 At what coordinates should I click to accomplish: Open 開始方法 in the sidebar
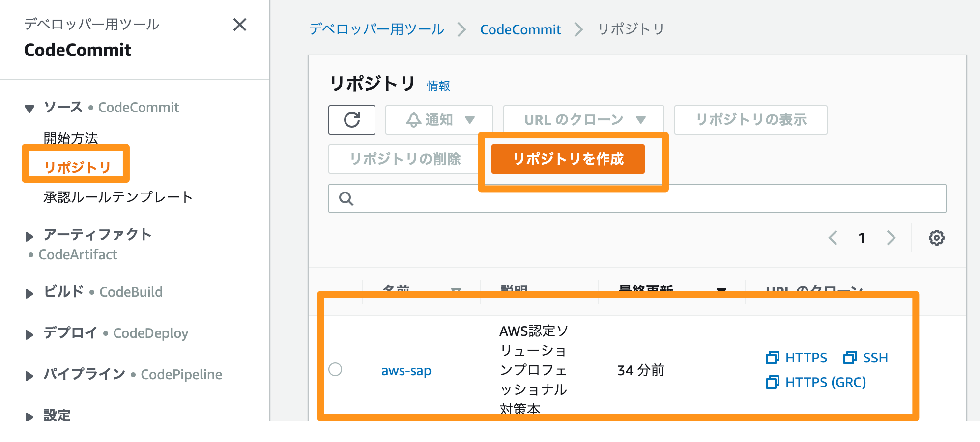pos(71,138)
